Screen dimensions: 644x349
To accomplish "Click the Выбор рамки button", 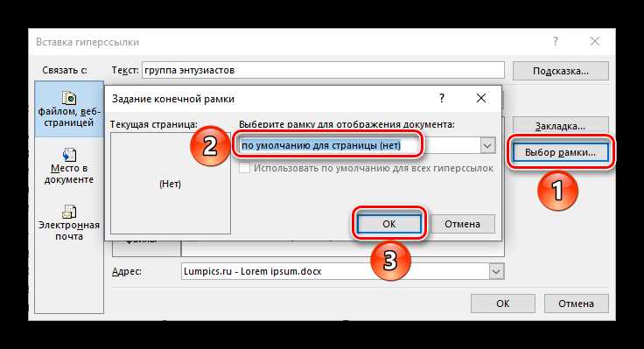I will click(x=561, y=152).
